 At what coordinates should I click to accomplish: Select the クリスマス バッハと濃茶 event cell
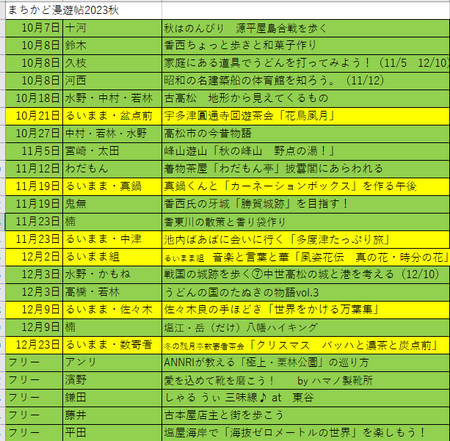point(306,345)
